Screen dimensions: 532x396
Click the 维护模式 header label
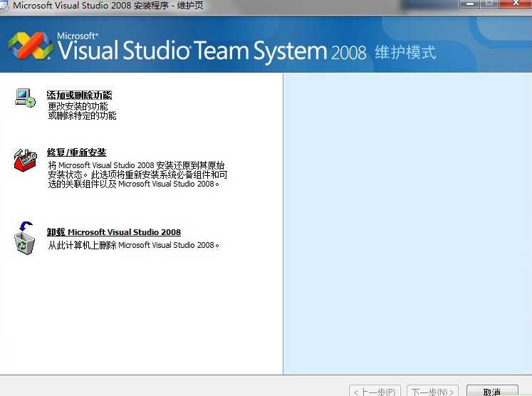[x=405, y=53]
